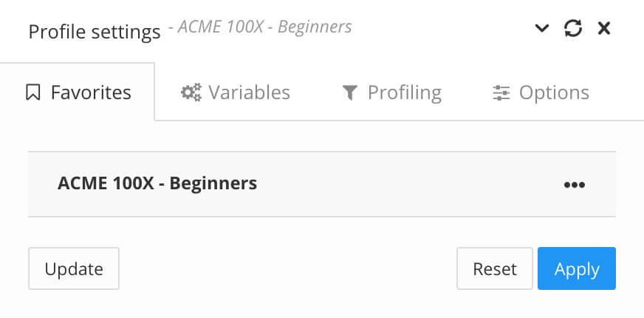Click the refresh icon in the header

(x=573, y=29)
